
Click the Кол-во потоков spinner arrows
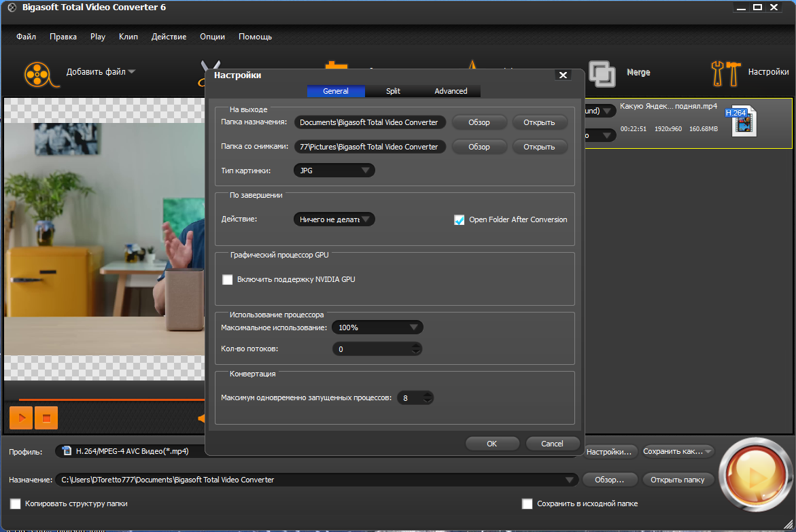(x=416, y=349)
